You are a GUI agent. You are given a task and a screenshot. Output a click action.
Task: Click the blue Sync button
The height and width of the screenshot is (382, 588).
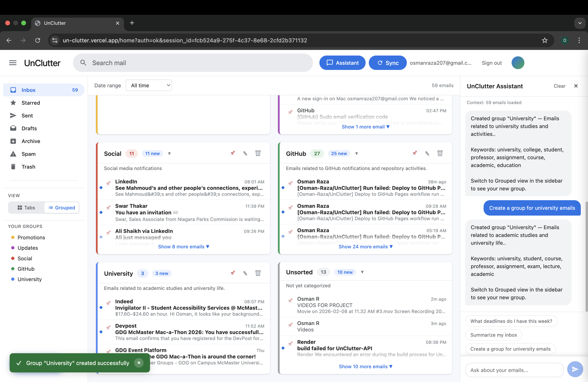coord(387,63)
